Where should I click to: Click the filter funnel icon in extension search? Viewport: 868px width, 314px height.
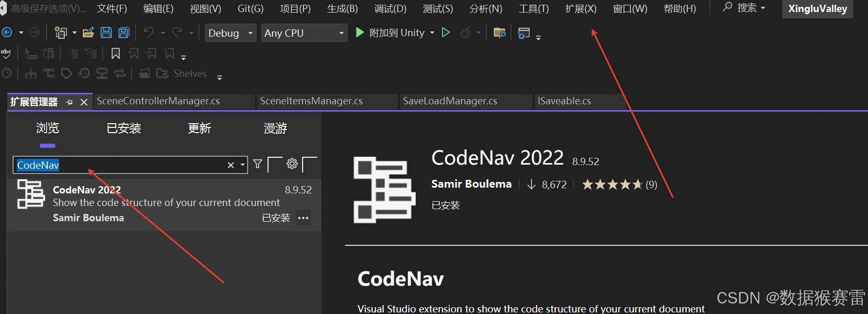click(258, 164)
